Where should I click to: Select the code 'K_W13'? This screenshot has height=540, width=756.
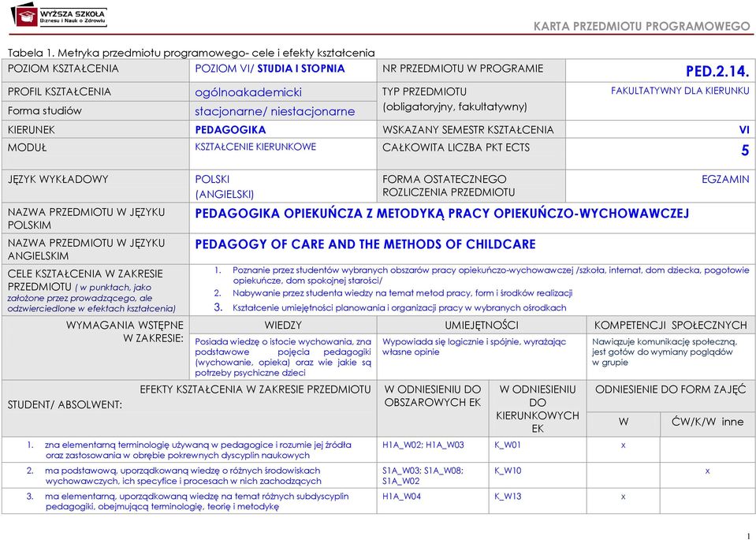click(508, 496)
